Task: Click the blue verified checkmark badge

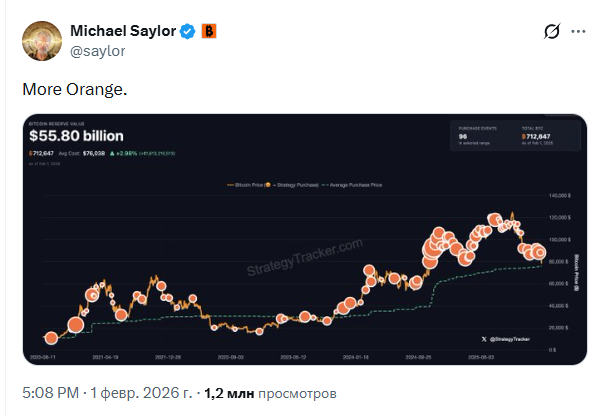Action: [x=186, y=32]
